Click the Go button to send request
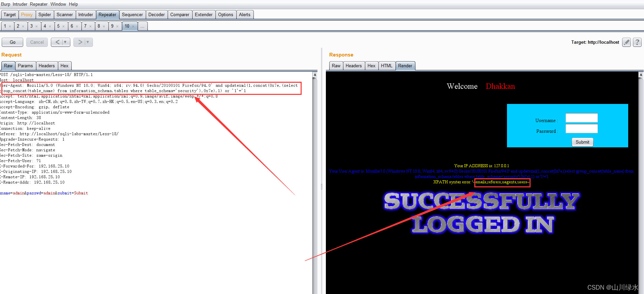The image size is (644, 294). click(x=12, y=42)
